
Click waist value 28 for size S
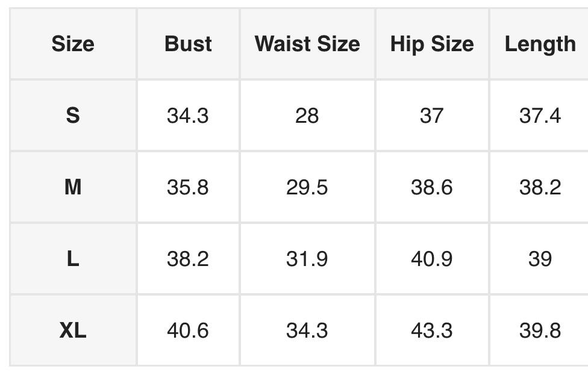point(307,115)
